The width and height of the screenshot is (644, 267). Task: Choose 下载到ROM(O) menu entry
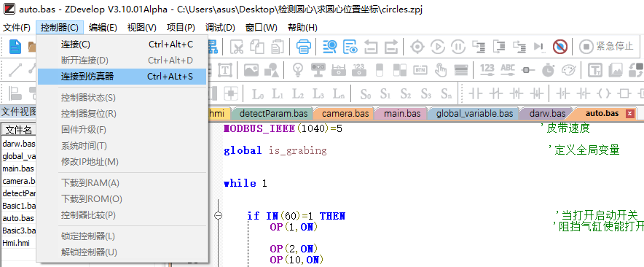coord(122,199)
